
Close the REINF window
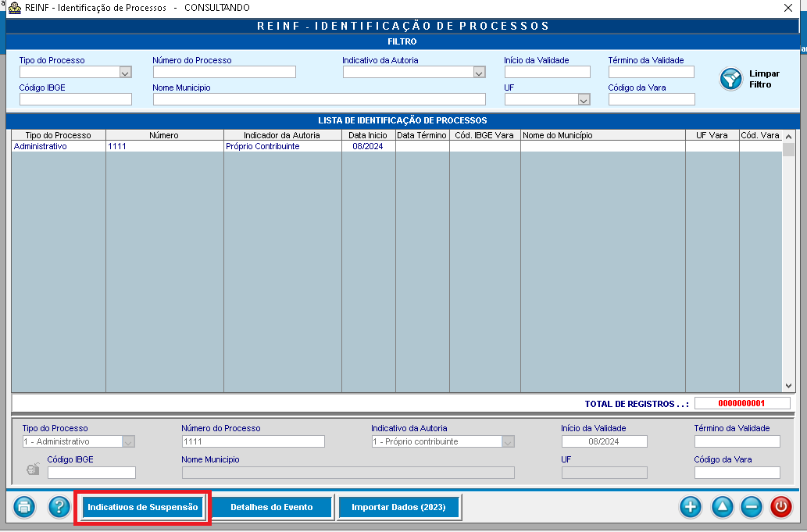tap(788, 8)
